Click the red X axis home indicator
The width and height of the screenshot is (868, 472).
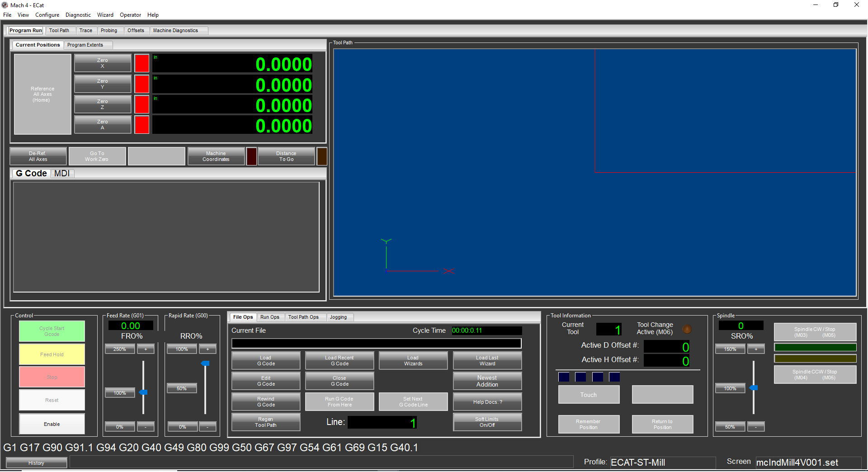tap(142, 63)
